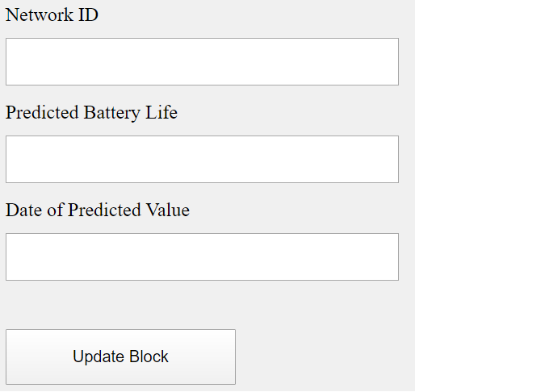The width and height of the screenshot is (541, 392).
Task: Click the text box above Predicted Battery Life
Action: (202, 61)
